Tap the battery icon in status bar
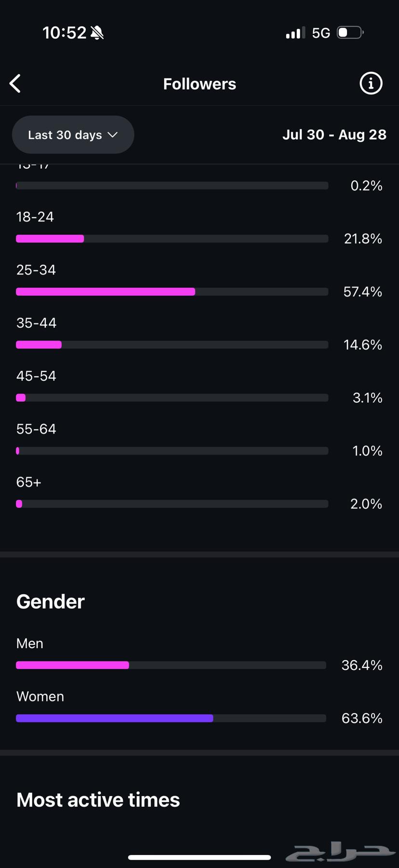The image size is (399, 868). coord(350,33)
